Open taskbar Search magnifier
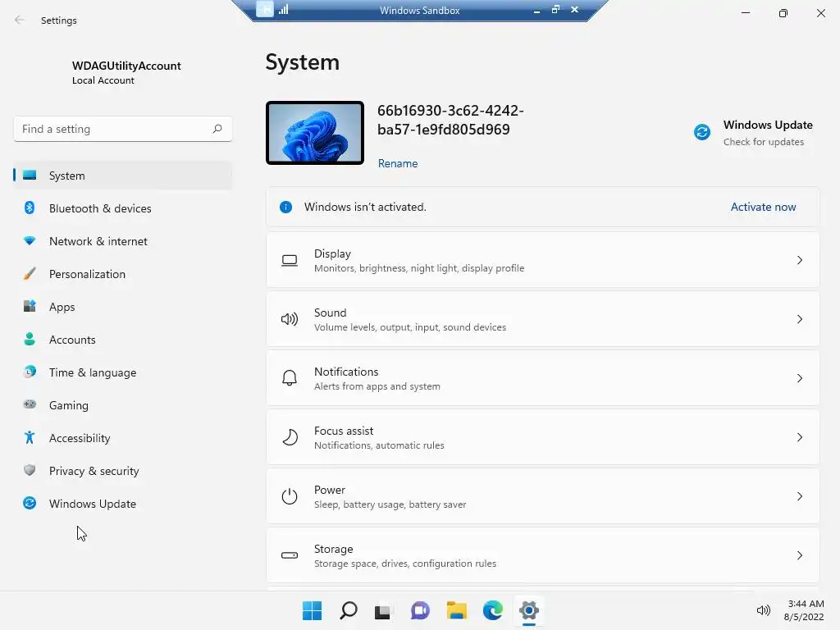 click(348, 610)
